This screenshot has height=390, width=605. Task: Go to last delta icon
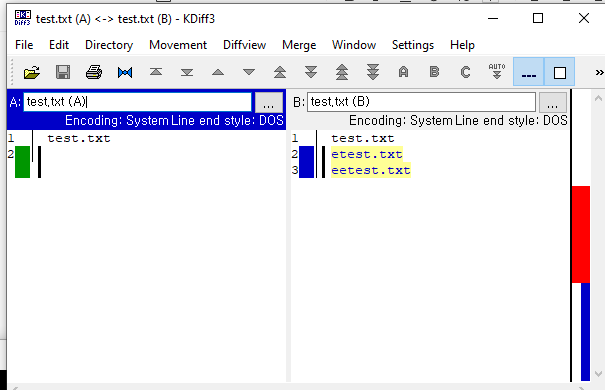coord(187,72)
